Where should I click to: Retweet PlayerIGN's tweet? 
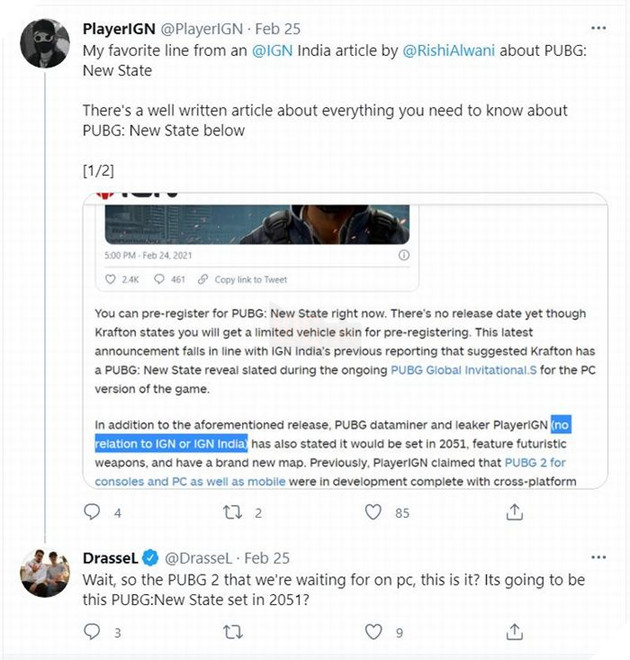click(x=234, y=513)
